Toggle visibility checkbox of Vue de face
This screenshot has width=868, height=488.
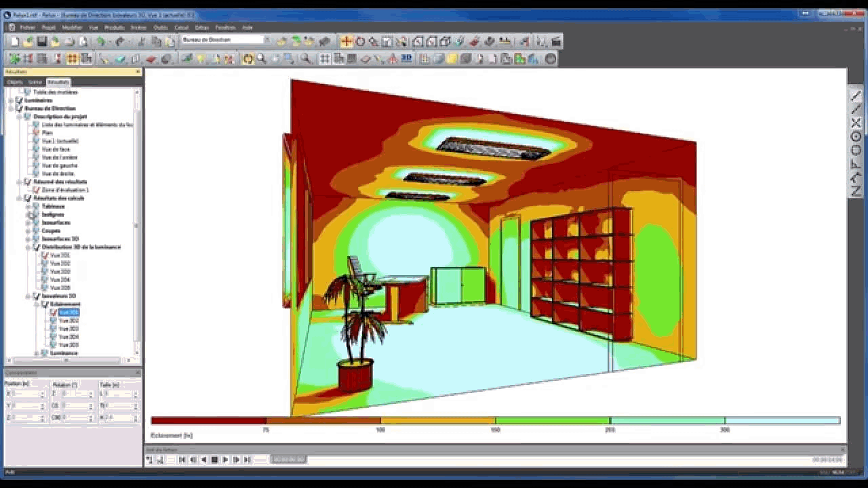35,149
